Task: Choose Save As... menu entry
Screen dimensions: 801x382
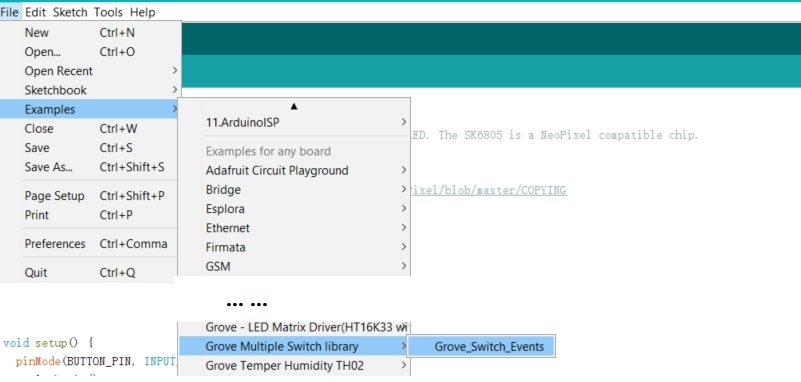Action: coord(90,166)
